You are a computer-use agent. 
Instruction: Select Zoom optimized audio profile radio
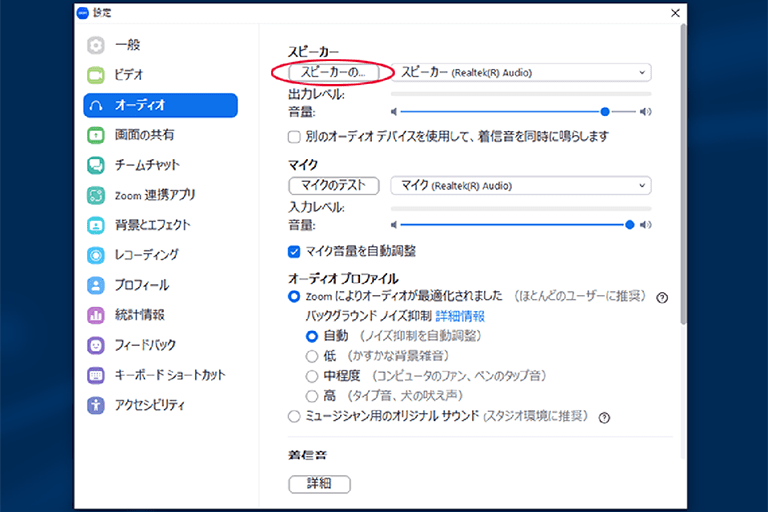pyautogui.click(x=294, y=296)
